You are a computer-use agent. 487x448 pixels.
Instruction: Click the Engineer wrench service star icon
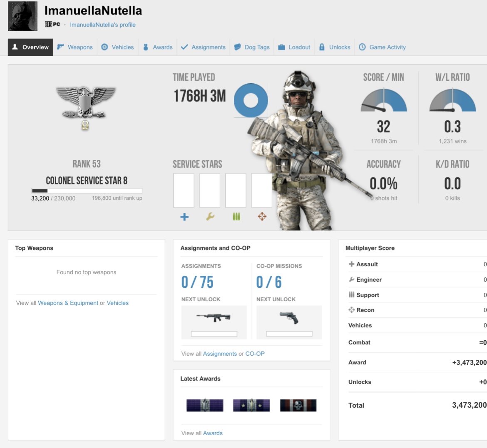210,217
